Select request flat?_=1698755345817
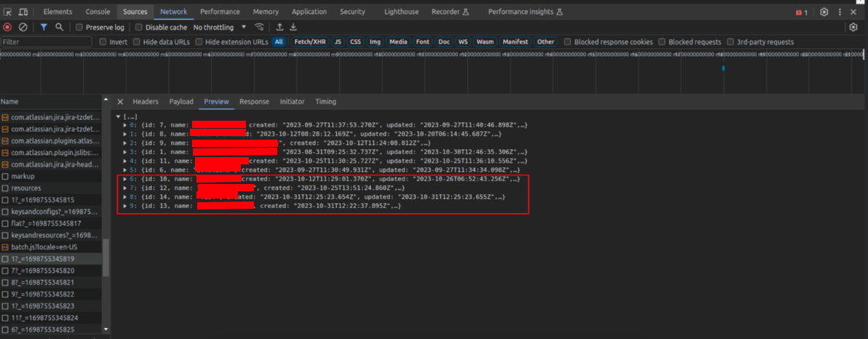Viewport: 868px width, 339px height. [x=51, y=224]
